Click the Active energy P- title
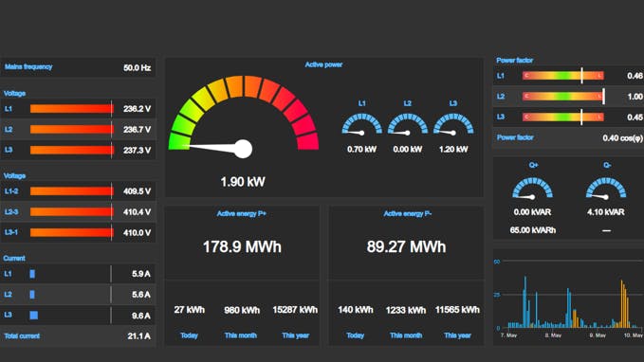This screenshot has width=644, height=362. (408, 213)
